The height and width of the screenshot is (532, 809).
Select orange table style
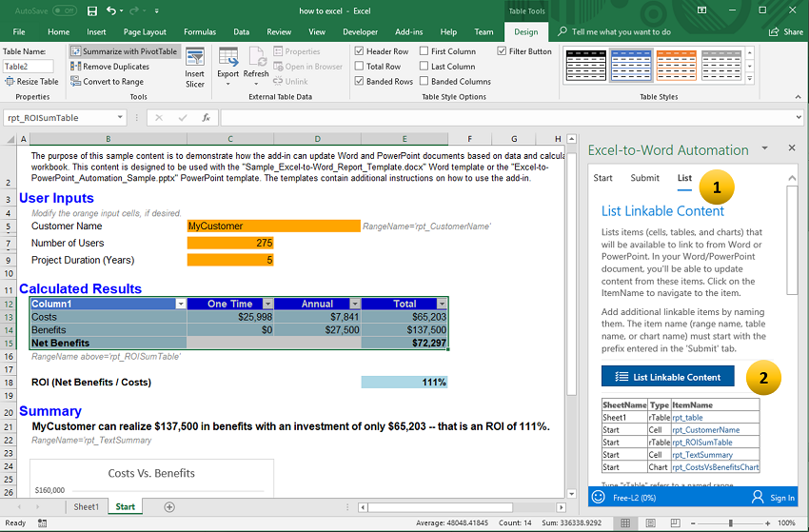click(x=676, y=66)
